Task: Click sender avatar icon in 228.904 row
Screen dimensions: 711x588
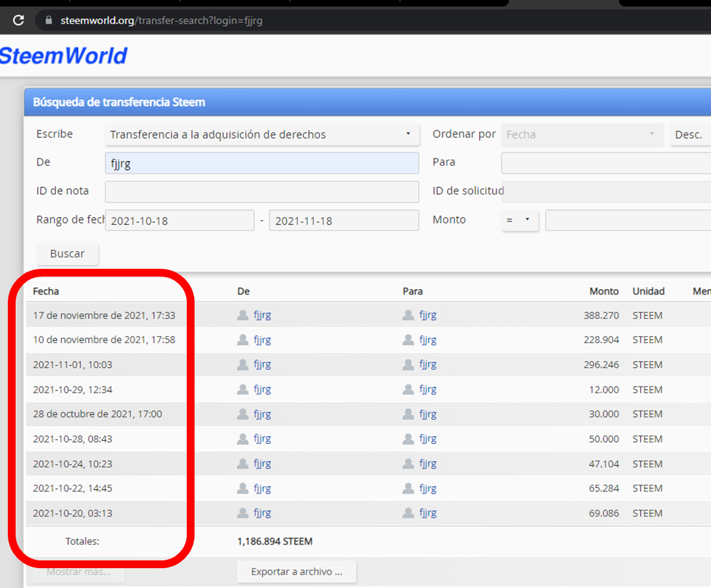Action: pyautogui.click(x=243, y=340)
